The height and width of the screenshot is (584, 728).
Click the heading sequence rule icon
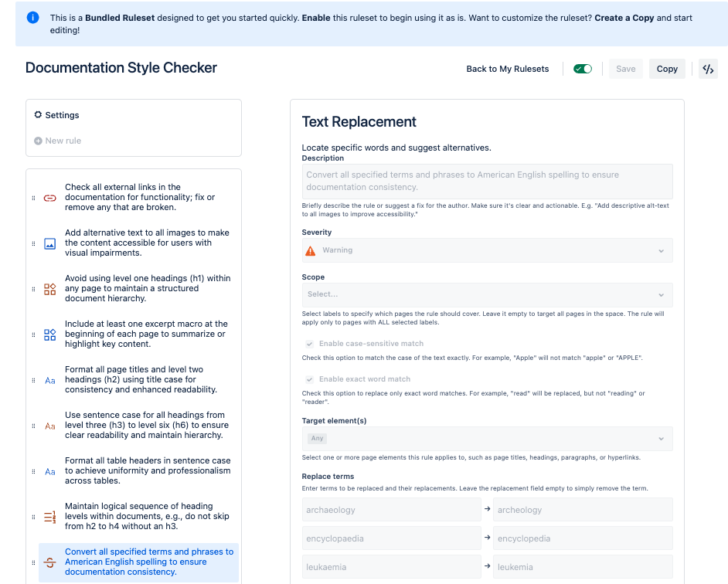pos(50,518)
